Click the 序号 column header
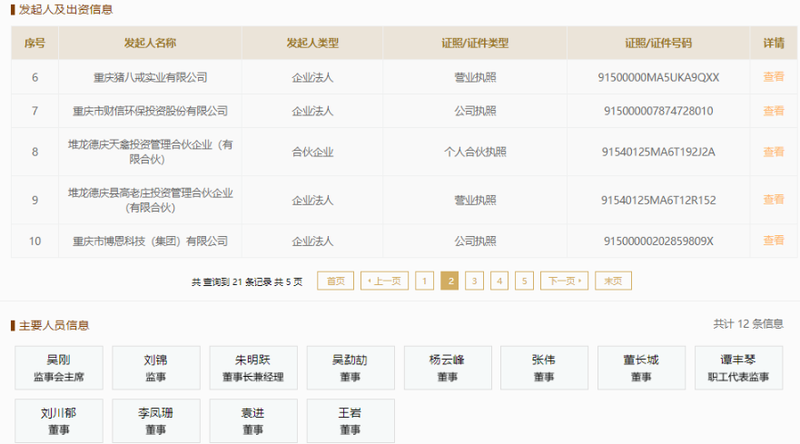 (x=35, y=43)
